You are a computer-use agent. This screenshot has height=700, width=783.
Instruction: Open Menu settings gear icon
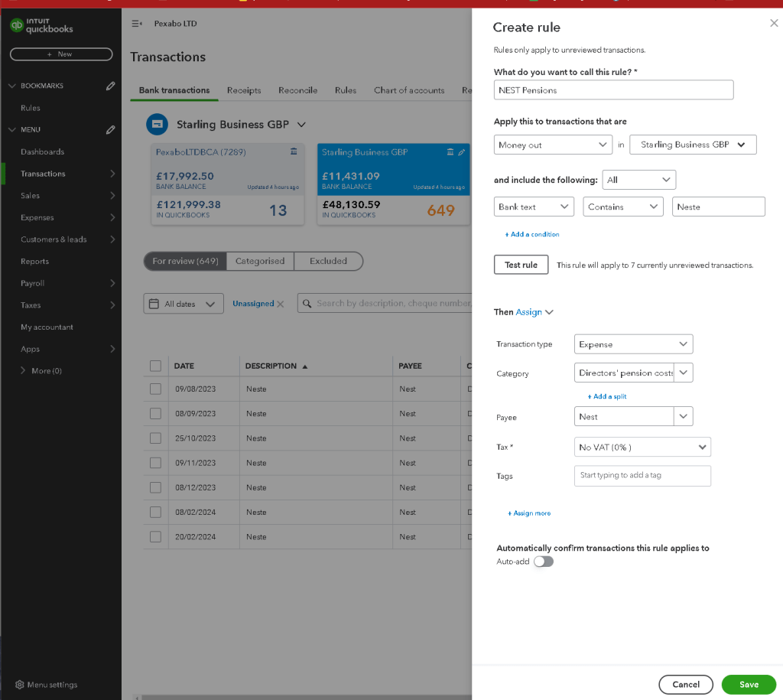pos(19,685)
